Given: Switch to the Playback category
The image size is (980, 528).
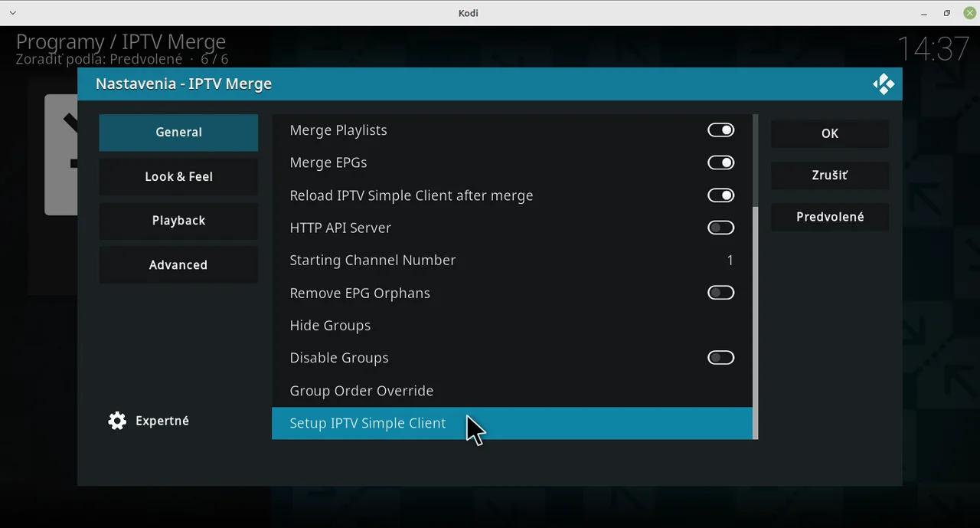Looking at the screenshot, I should (178, 221).
